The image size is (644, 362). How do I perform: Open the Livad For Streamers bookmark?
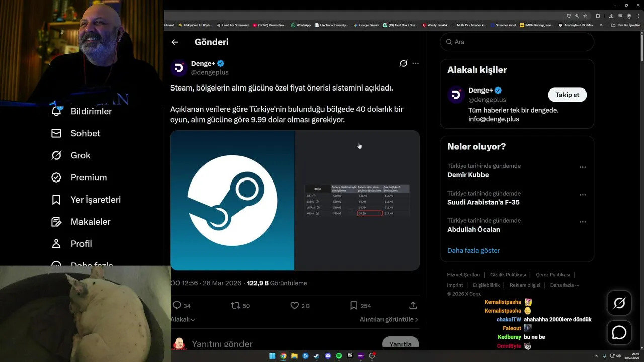[x=232, y=25]
